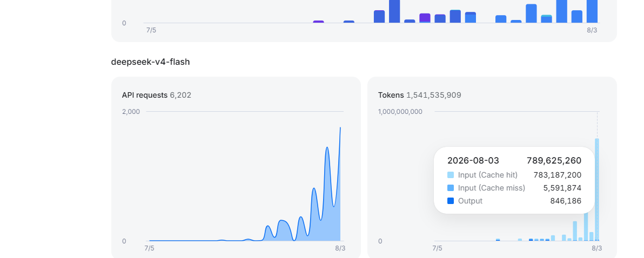Click the Input (Cache miss) legend swatch
Viewport: 644px width, 258px height.
pyautogui.click(x=451, y=188)
